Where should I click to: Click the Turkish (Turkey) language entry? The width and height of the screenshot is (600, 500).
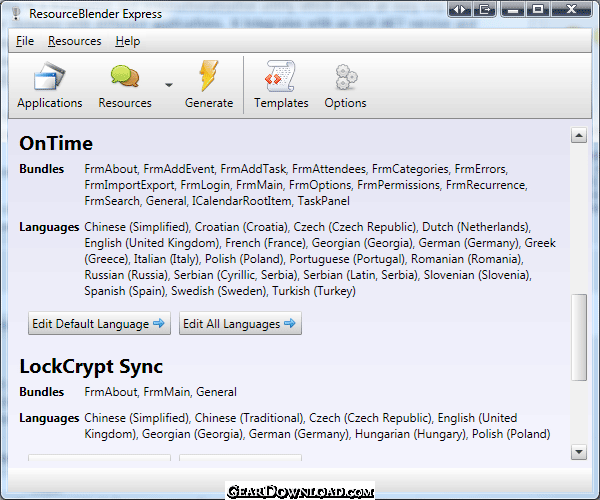tap(314, 291)
